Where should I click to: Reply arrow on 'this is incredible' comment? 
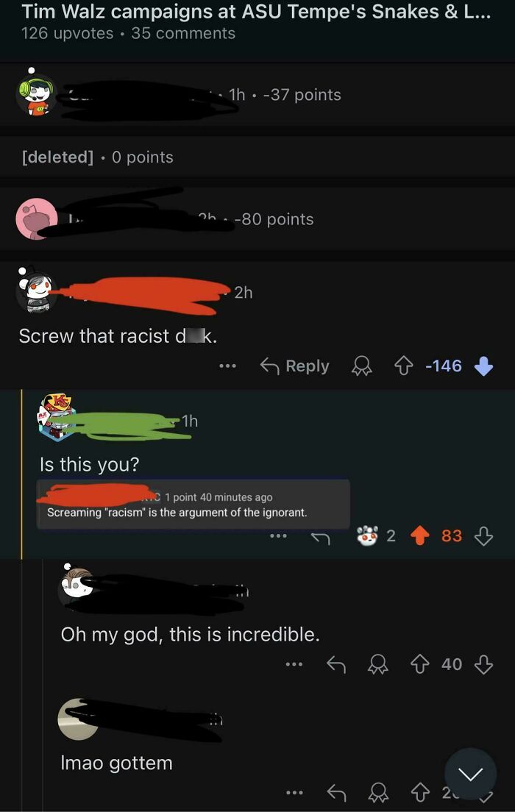(335, 664)
